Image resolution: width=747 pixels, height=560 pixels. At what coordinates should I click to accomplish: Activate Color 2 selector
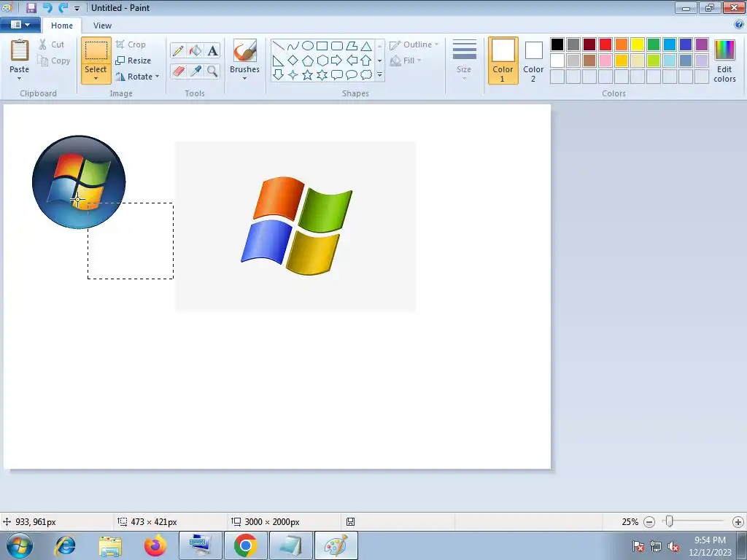point(533,61)
